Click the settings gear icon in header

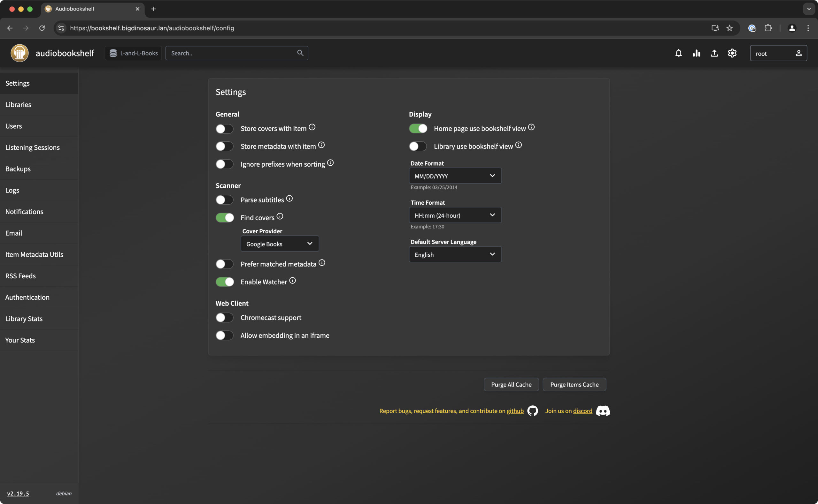732,53
